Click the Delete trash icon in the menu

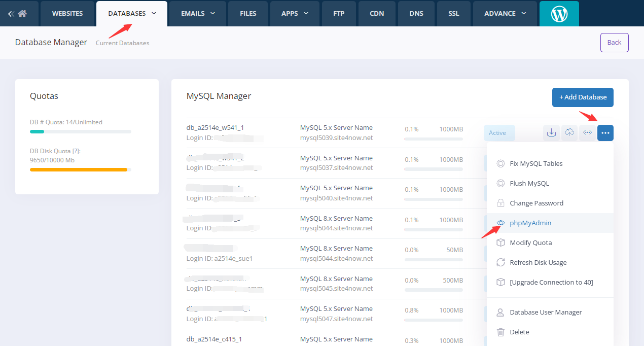point(501,332)
